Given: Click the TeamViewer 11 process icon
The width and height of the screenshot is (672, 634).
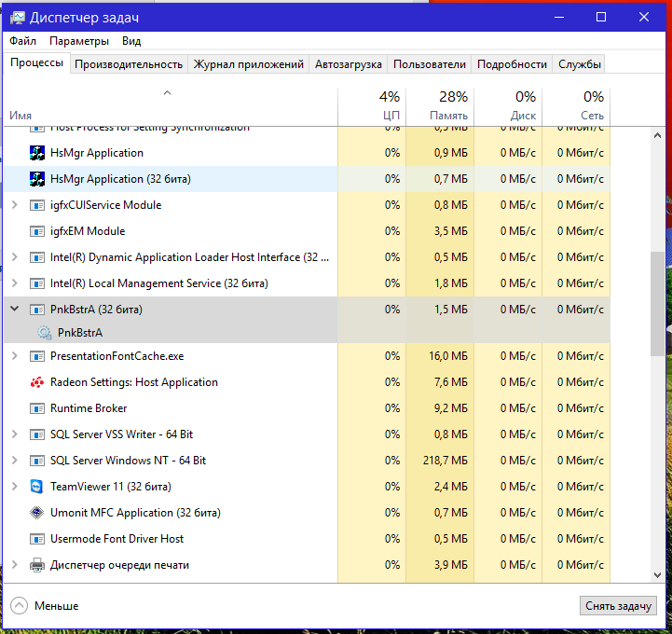Looking at the screenshot, I should coord(37,487).
